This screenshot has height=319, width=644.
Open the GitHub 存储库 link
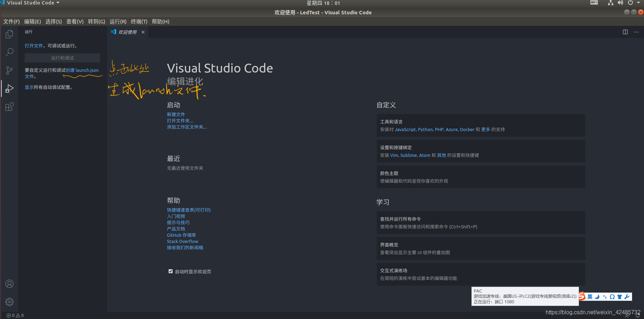tap(181, 235)
